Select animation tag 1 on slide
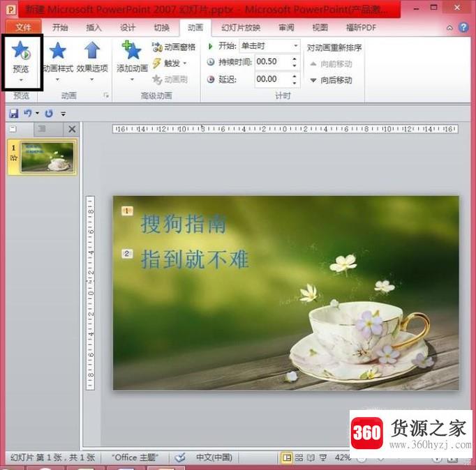476x470 pixels. point(127,211)
